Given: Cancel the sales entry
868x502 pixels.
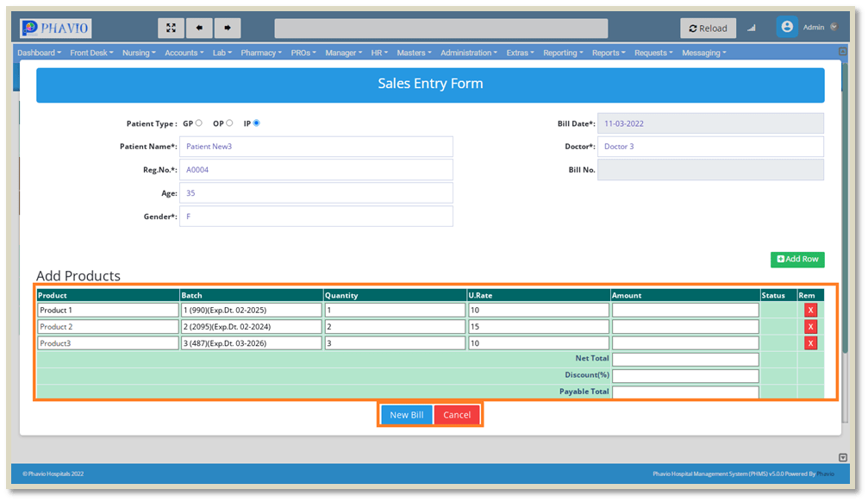Looking at the screenshot, I should point(457,415).
